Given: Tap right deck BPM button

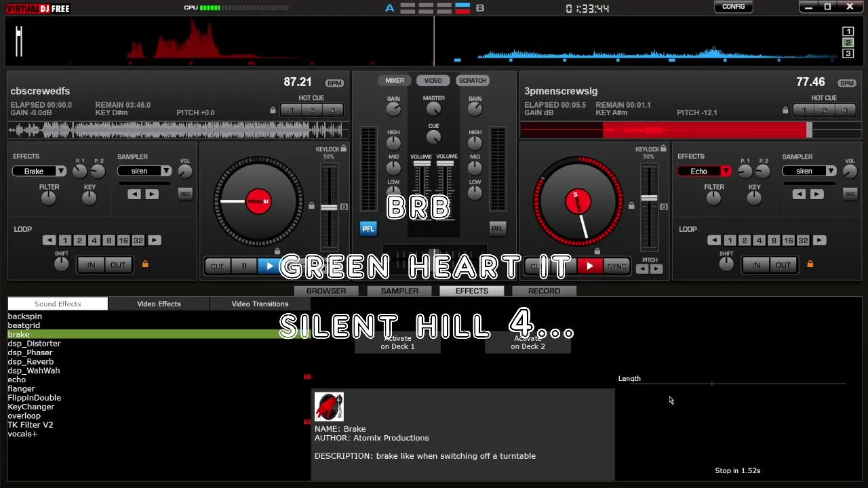Looking at the screenshot, I should [x=847, y=83].
